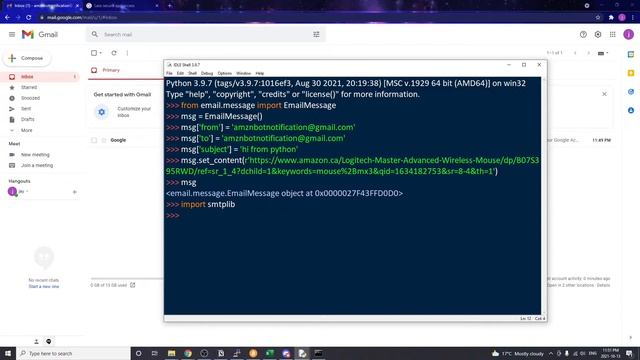Image resolution: width=640 pixels, height=360 pixels.
Task: Click Start a new one chat link
Action: [44, 287]
